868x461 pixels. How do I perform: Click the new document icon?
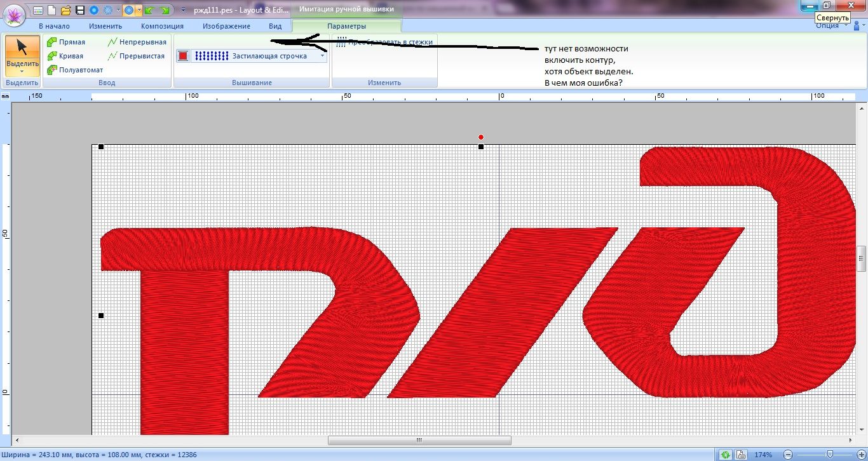point(51,10)
